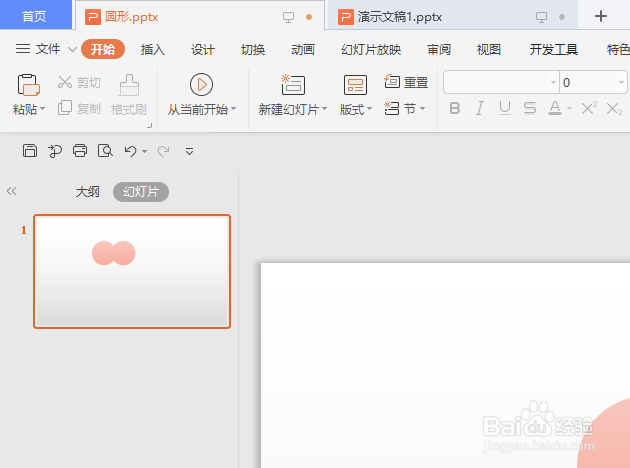
Task: Switch to the Outline (大纲) tab
Action: (x=88, y=192)
